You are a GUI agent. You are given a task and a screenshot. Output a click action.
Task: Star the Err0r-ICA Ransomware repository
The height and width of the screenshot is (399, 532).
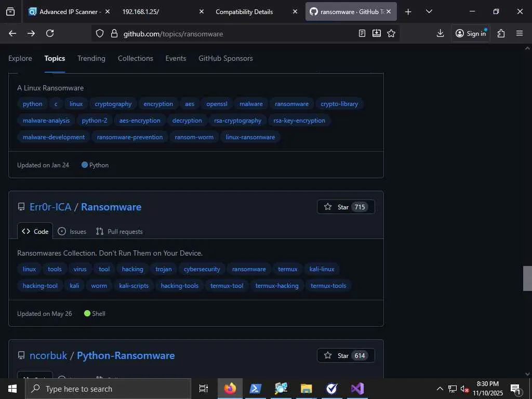click(345, 207)
